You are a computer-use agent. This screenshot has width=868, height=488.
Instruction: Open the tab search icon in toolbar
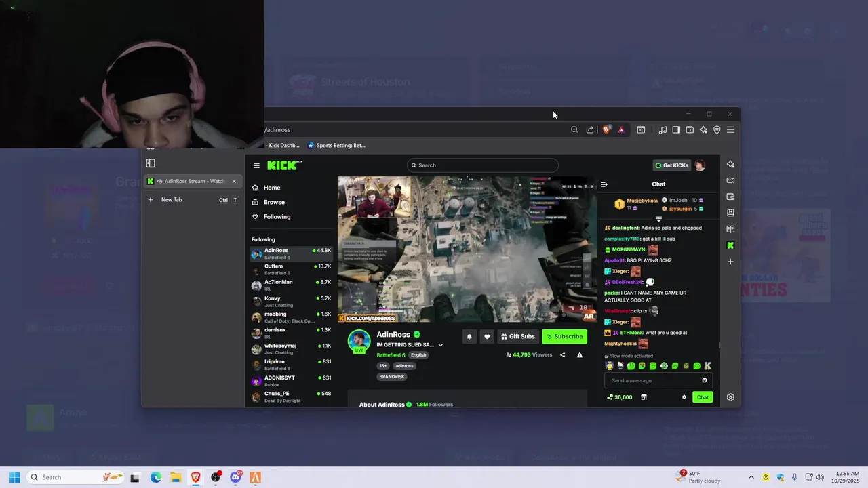coord(641,129)
